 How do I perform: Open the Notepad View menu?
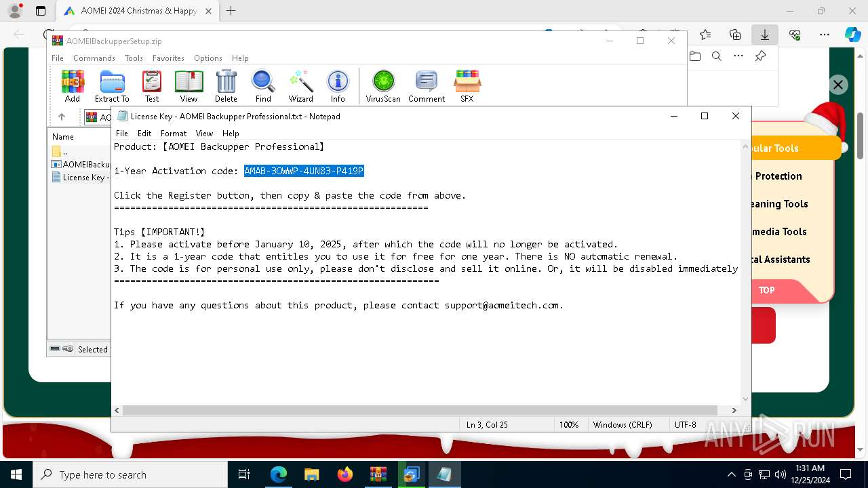click(204, 134)
